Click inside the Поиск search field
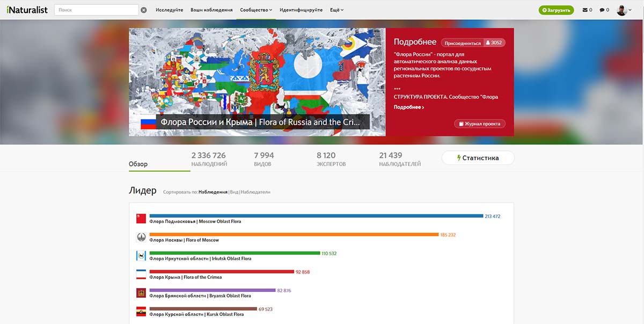The image size is (644, 324). click(x=97, y=10)
